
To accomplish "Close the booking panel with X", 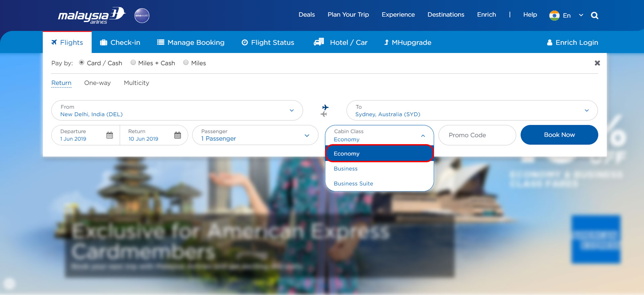I will pos(597,63).
